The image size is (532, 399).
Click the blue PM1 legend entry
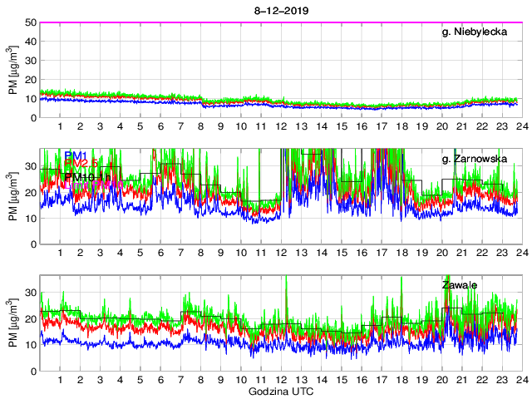[75, 155]
